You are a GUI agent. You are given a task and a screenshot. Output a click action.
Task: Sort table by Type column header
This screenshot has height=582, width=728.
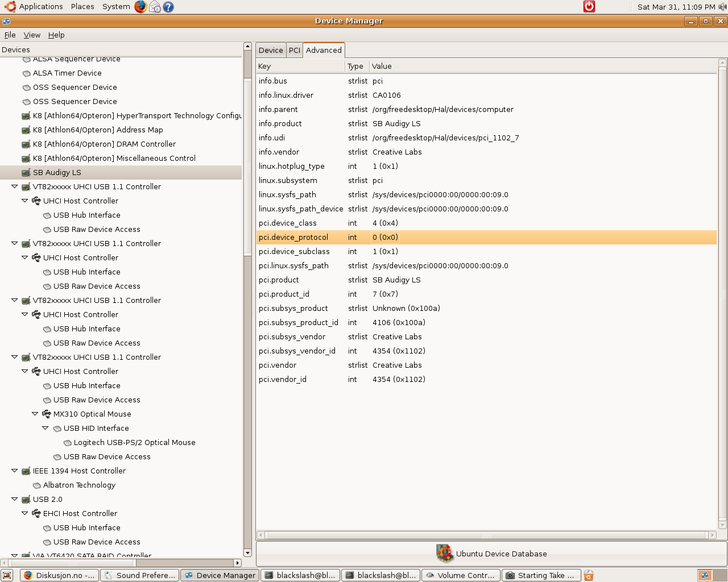tap(357, 66)
